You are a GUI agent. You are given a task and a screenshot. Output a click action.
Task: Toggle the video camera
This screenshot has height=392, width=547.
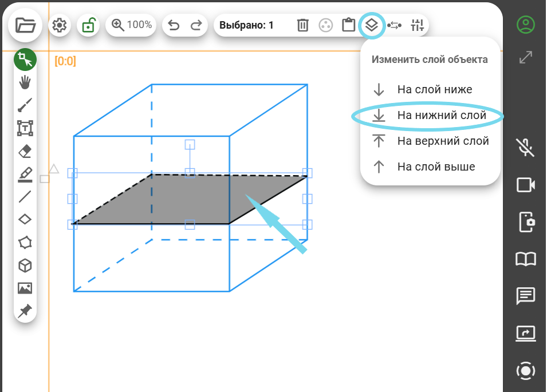[525, 185]
